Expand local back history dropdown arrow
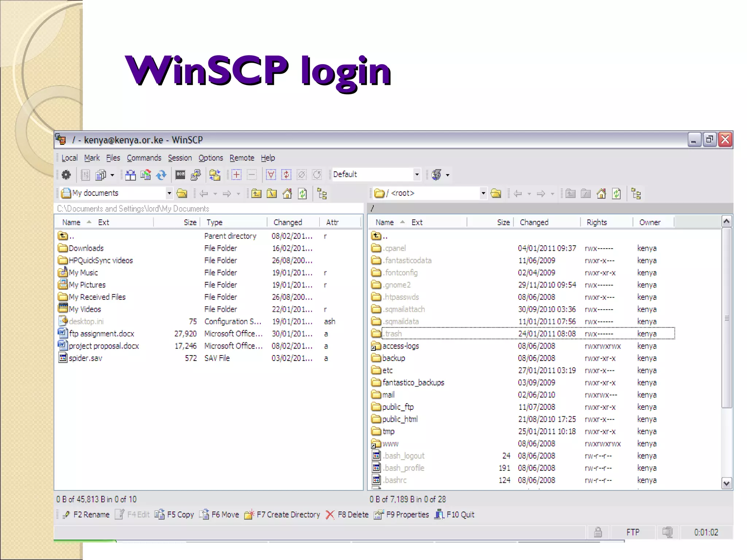This screenshot has width=747, height=560. (215, 194)
